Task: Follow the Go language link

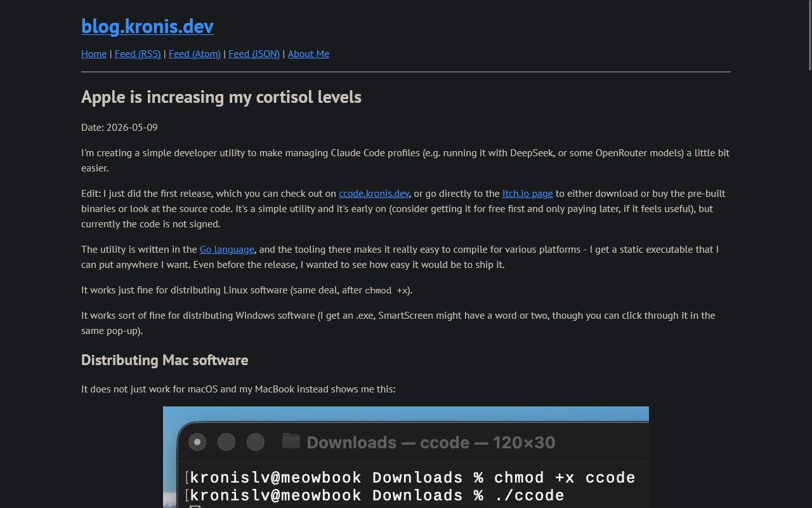Action: 227,250
